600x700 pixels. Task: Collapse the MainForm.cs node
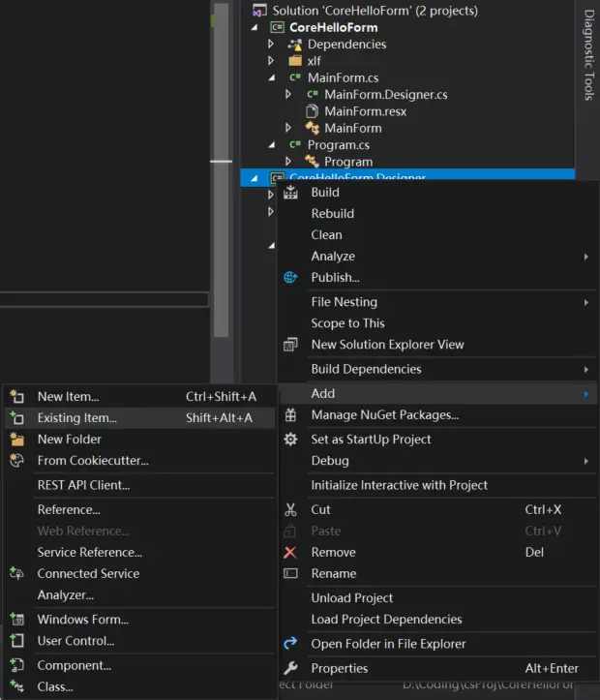point(272,77)
